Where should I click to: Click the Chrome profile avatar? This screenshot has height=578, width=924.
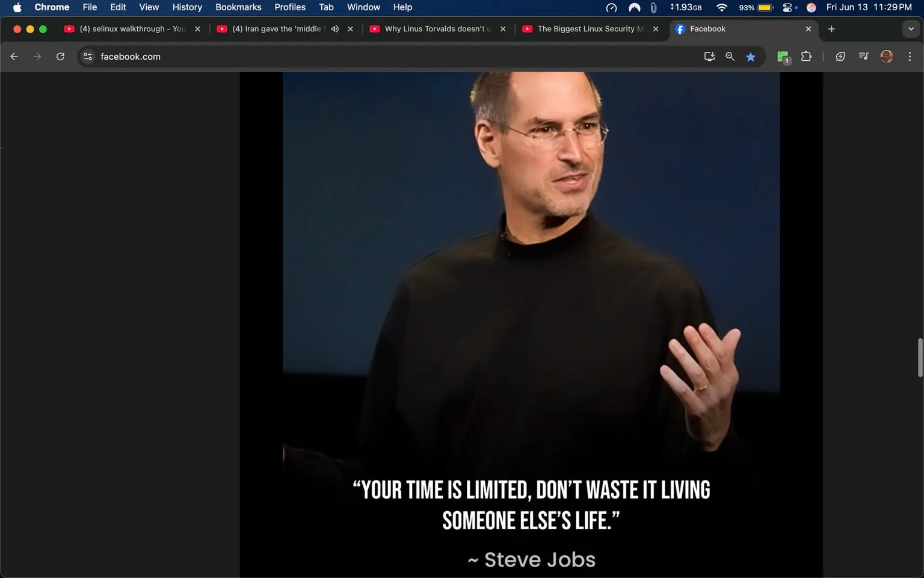[x=886, y=57]
